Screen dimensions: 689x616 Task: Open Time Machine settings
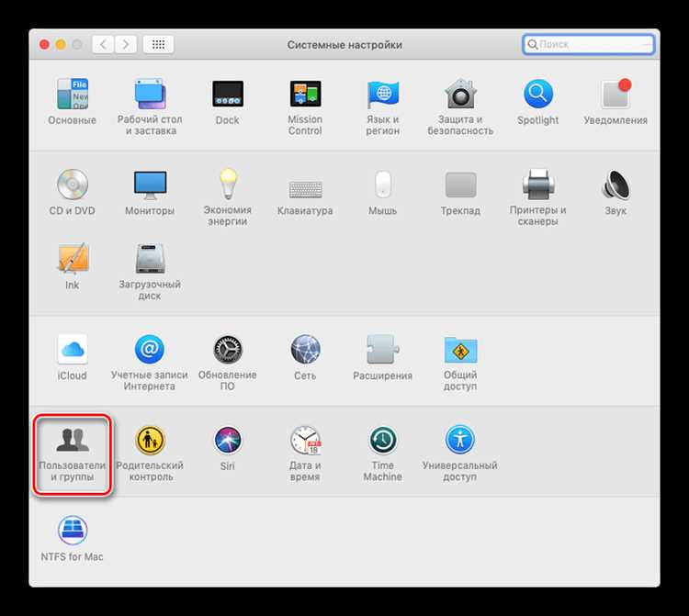(382, 454)
